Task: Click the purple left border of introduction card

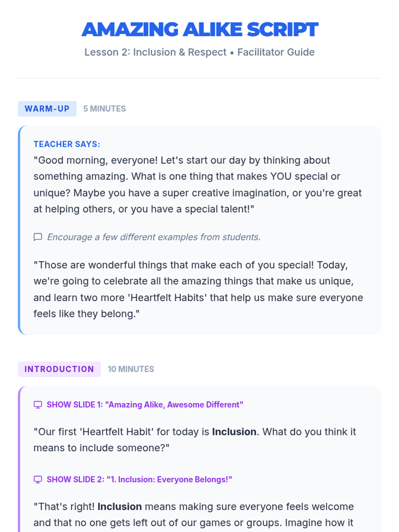Action: point(19,465)
